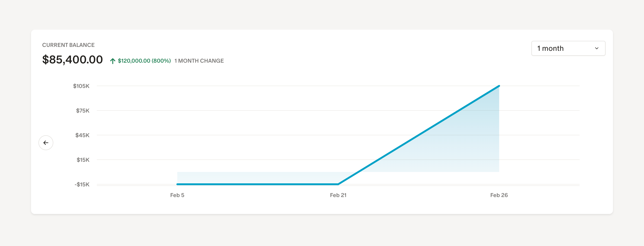Click the $105K axis label
The width and height of the screenshot is (644, 246).
[x=81, y=86]
